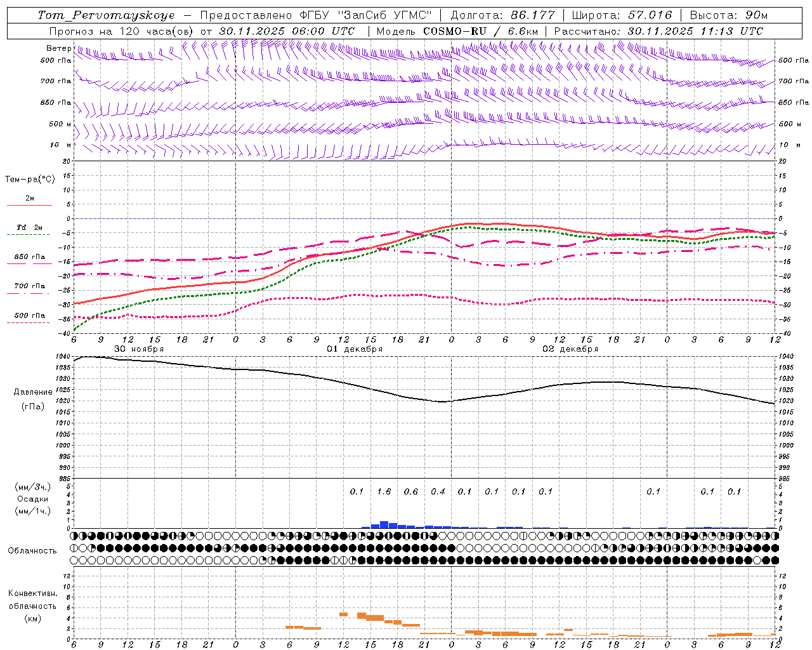Click the Ветер wind panel label
812x650 pixels.
pos(58,48)
